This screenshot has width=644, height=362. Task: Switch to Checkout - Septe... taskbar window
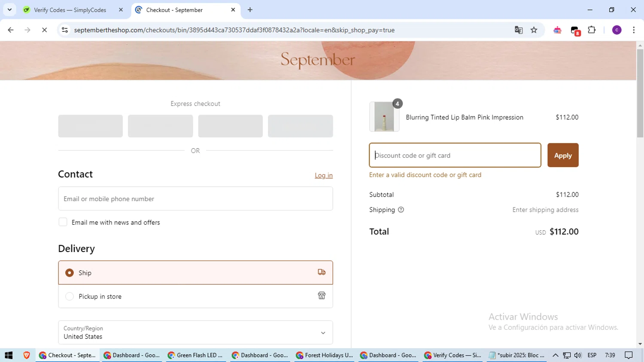[x=67, y=355]
